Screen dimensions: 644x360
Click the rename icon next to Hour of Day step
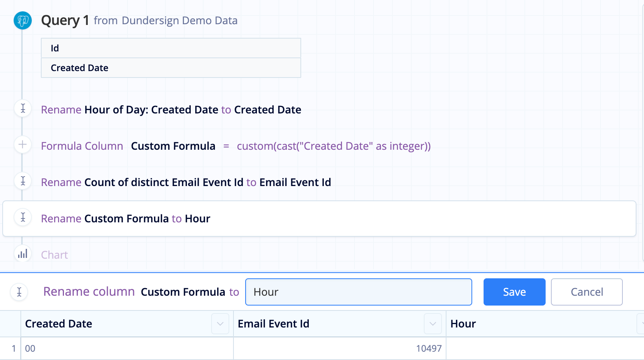(x=23, y=109)
